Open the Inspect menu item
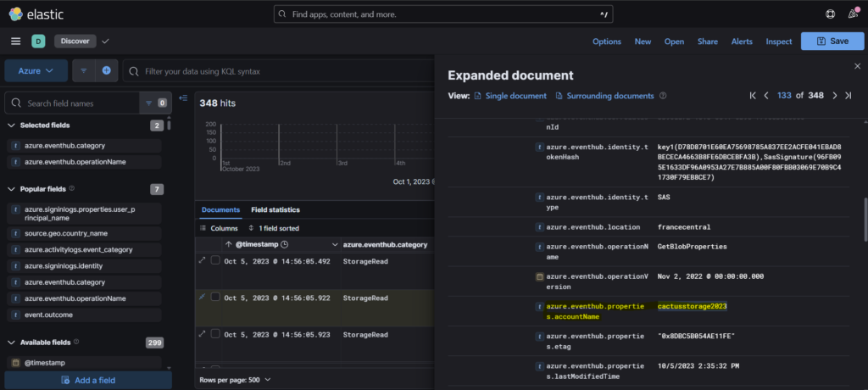The image size is (868, 390). tap(779, 41)
